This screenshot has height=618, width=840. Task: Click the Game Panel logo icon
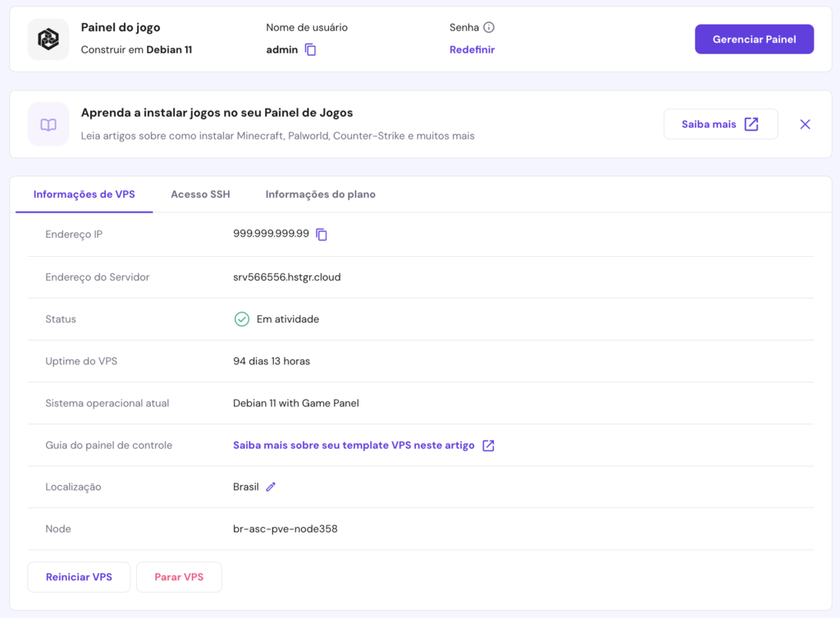pos(48,39)
